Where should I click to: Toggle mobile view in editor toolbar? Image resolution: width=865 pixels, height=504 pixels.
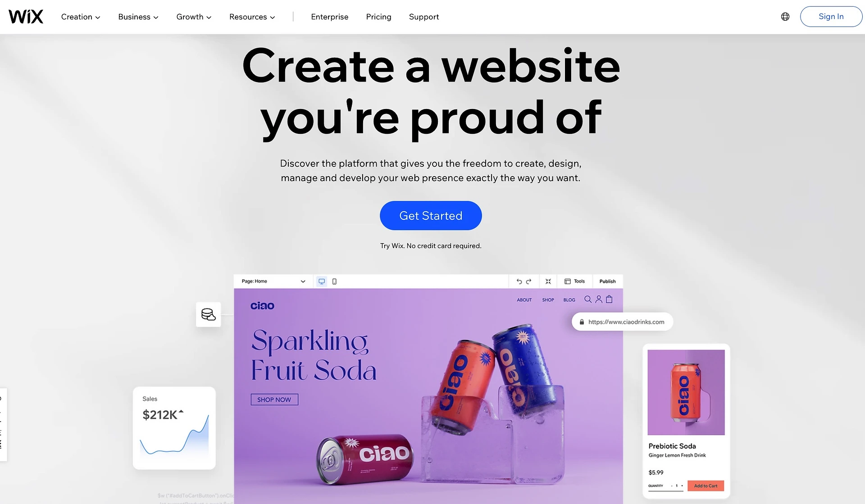[335, 281]
